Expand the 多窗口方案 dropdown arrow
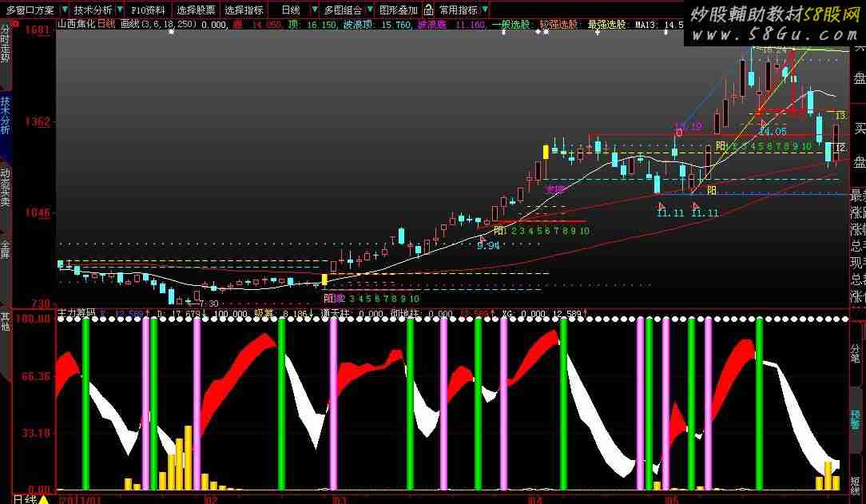This screenshot has height=504, width=866. (65, 10)
